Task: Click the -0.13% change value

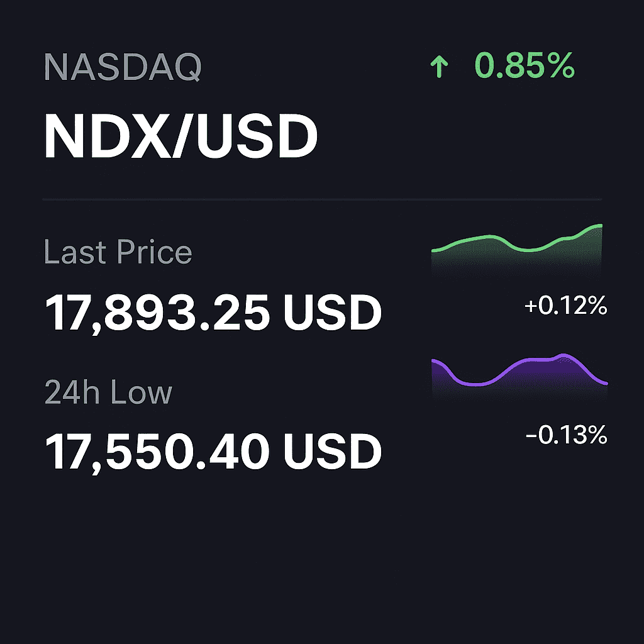Action: (567, 435)
